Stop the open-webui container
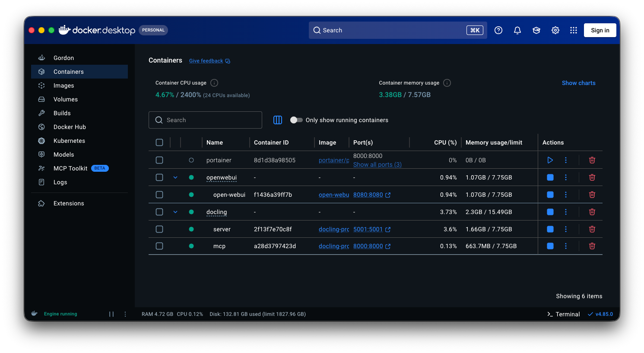This screenshot has width=644, height=353. 550,195
